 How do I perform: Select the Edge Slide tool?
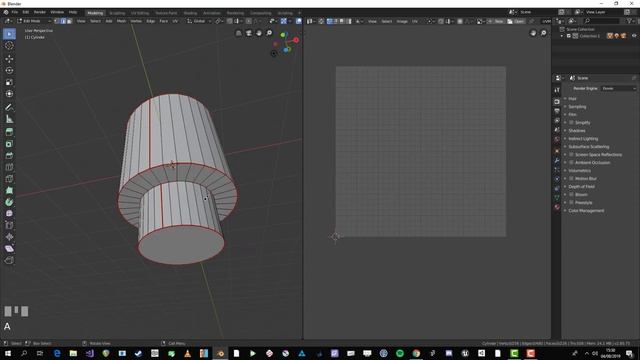tap(9, 225)
